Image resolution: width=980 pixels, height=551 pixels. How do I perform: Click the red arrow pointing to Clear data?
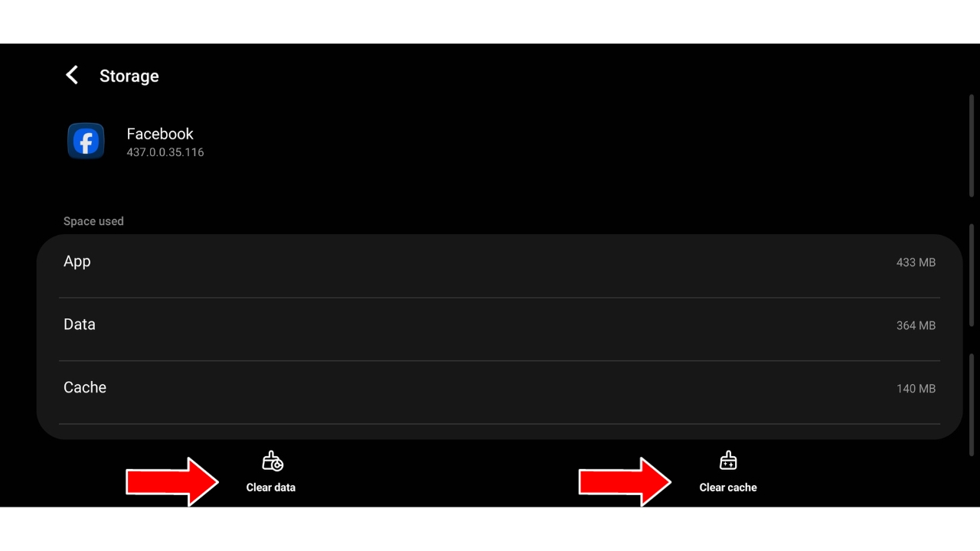(x=173, y=481)
